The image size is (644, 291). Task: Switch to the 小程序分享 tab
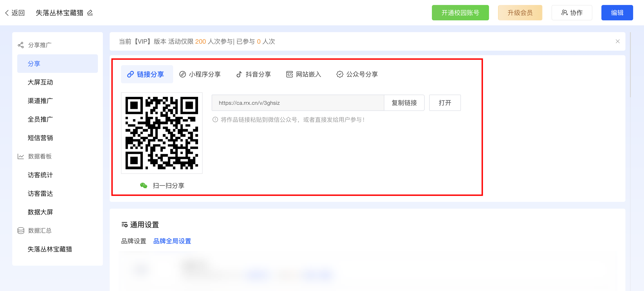(200, 74)
